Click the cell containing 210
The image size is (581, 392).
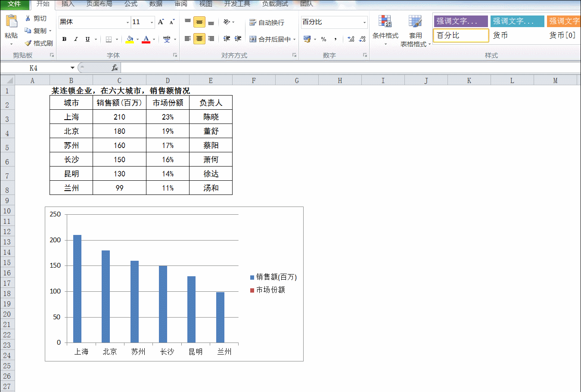(x=119, y=117)
